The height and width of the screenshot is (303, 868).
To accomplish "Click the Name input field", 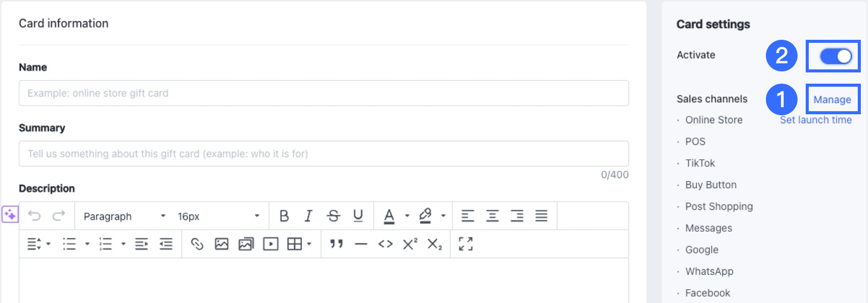I will (x=324, y=93).
